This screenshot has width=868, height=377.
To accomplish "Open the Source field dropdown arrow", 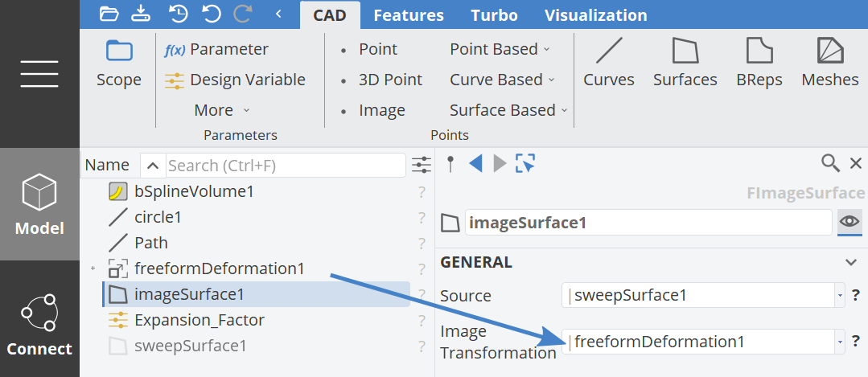I will tap(840, 296).
